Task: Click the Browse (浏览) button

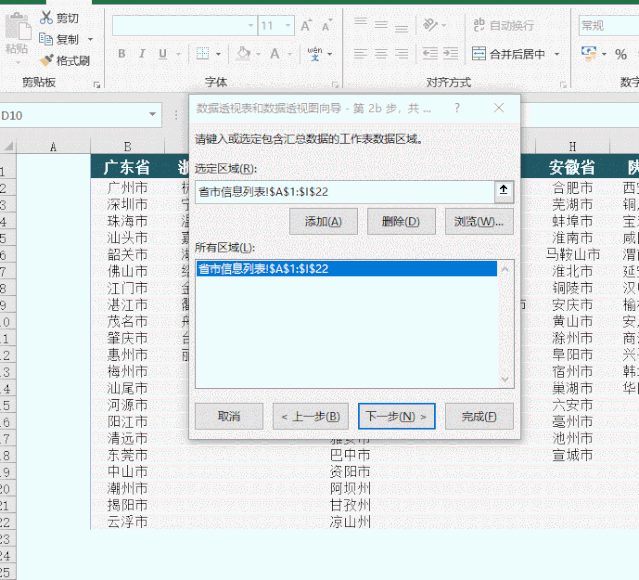Action: pyautogui.click(x=479, y=222)
